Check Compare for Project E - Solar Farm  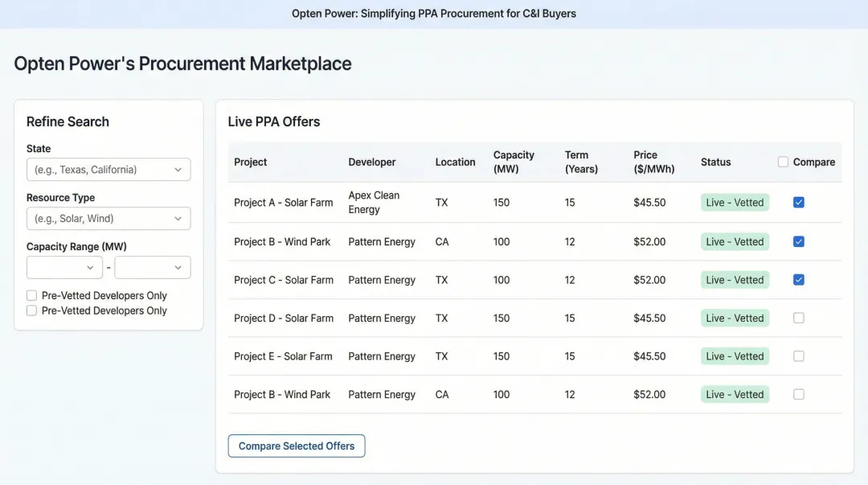pos(798,356)
